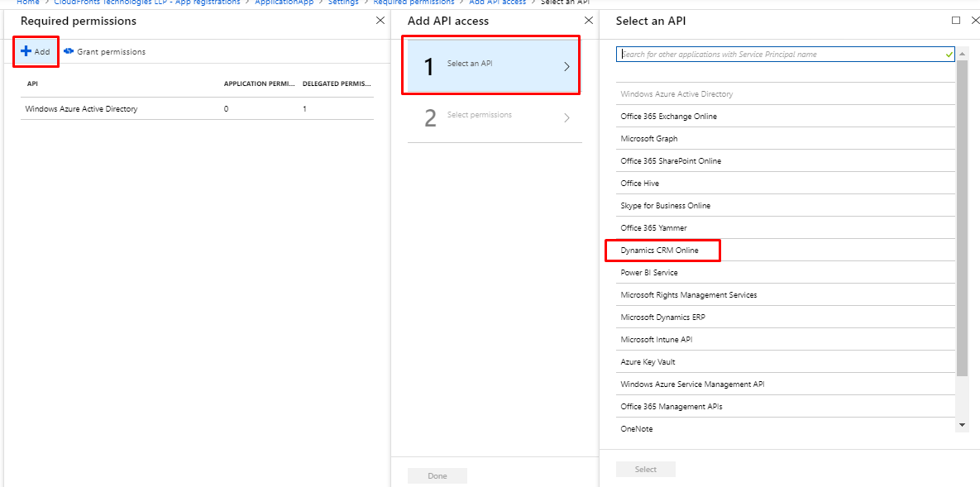Maximize the Select an API blade

pos(956,21)
